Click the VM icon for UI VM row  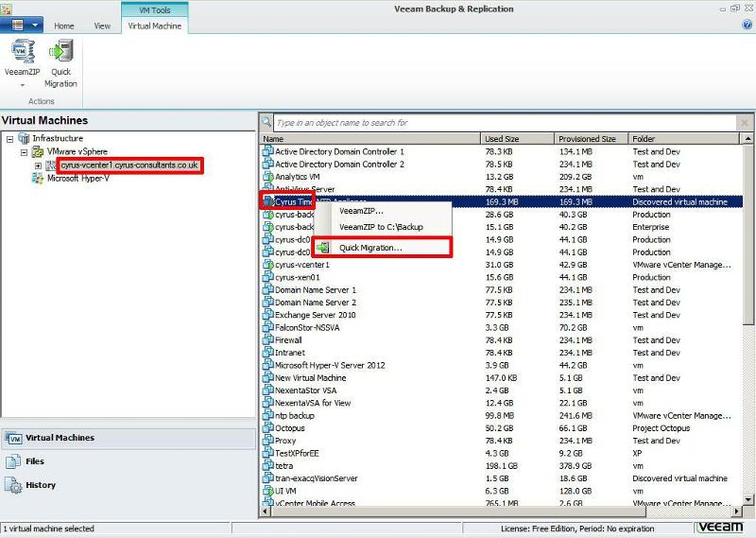coord(268,490)
